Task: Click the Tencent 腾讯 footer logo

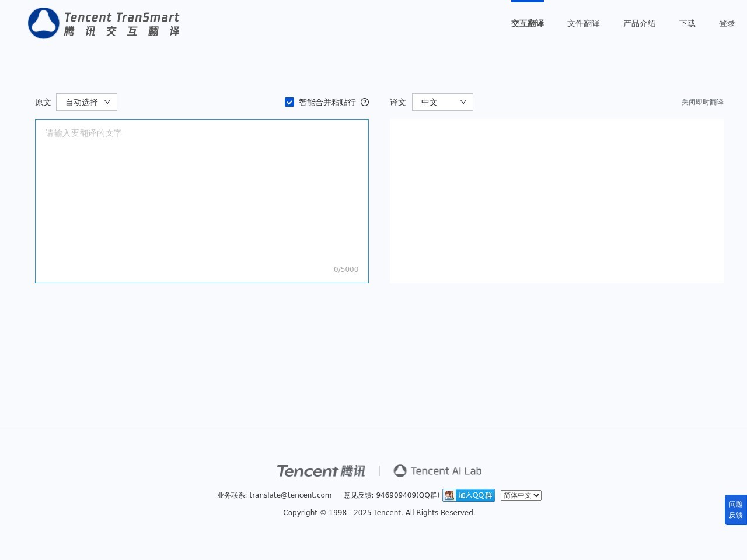Action: (321, 471)
